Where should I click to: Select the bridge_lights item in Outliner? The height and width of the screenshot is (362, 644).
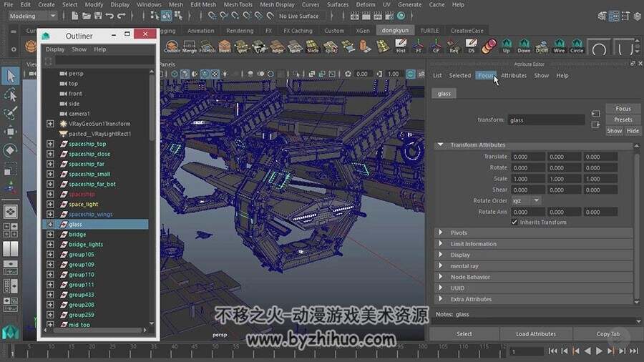click(x=86, y=244)
